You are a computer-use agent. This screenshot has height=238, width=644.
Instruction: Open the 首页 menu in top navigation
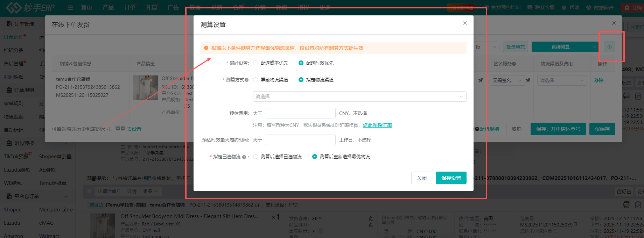(x=86, y=7)
